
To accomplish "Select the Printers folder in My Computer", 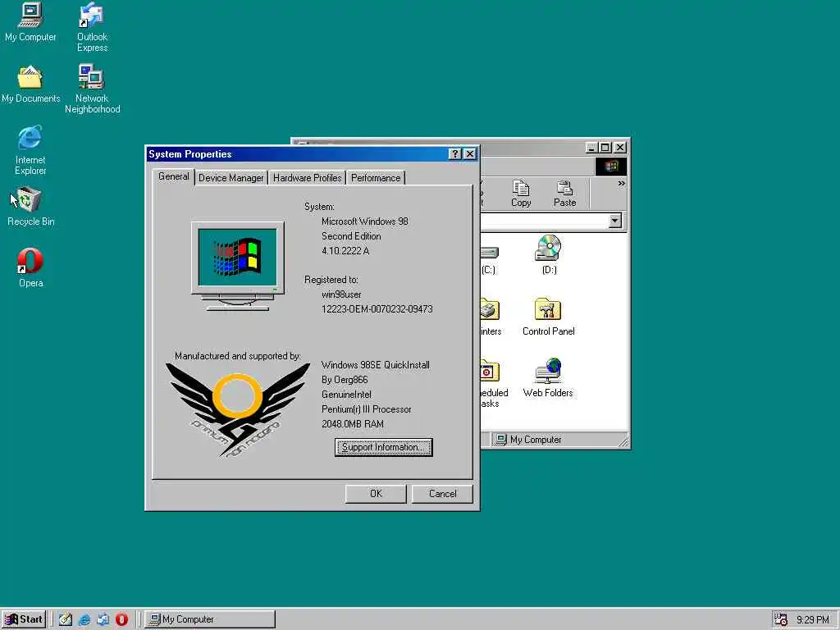I will (x=491, y=317).
